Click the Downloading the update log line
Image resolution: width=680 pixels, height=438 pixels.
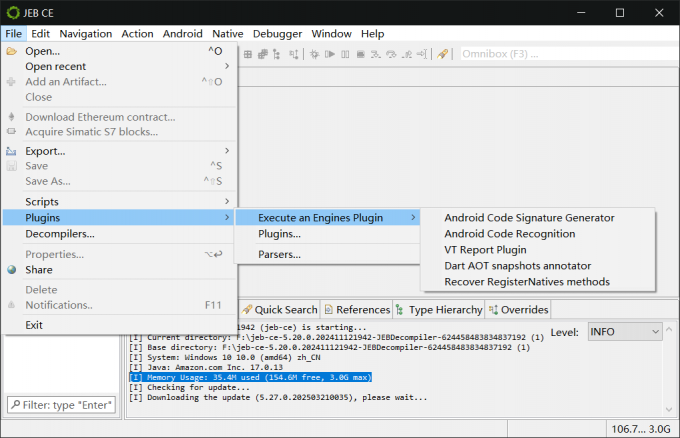tap(278, 397)
